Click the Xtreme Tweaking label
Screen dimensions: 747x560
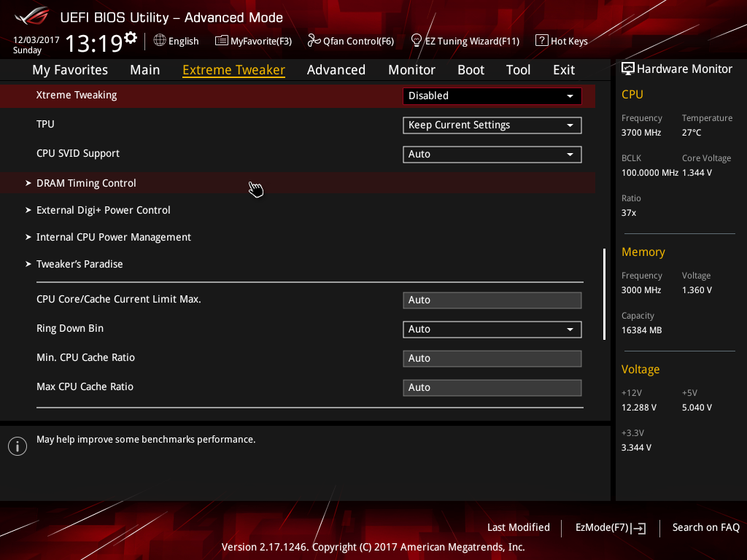[x=77, y=96]
